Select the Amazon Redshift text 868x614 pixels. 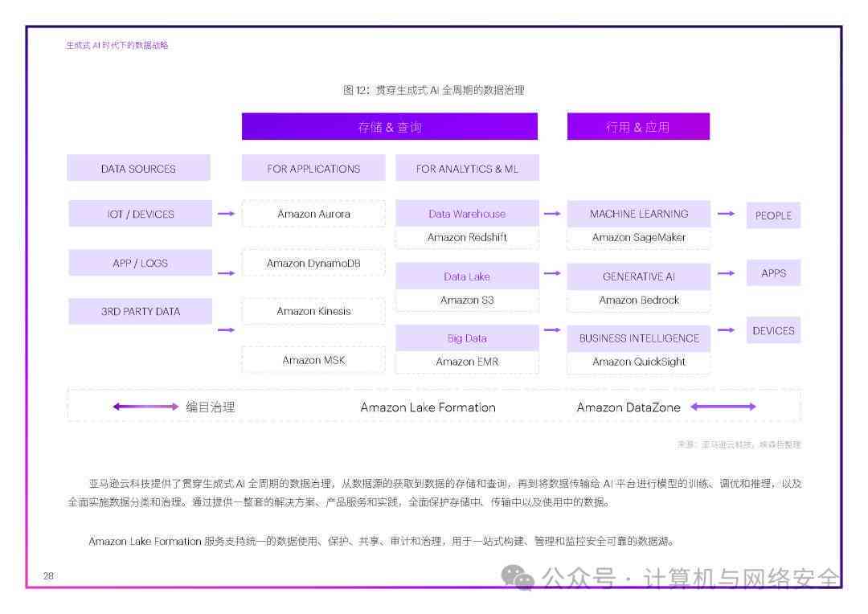point(467,238)
